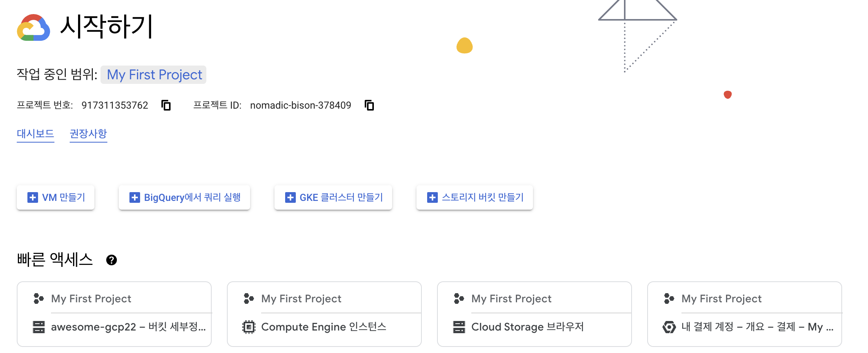This screenshot has height=353, width=868.
Task: Click the project icon in the 결제 계정 card
Action: pyautogui.click(x=669, y=298)
